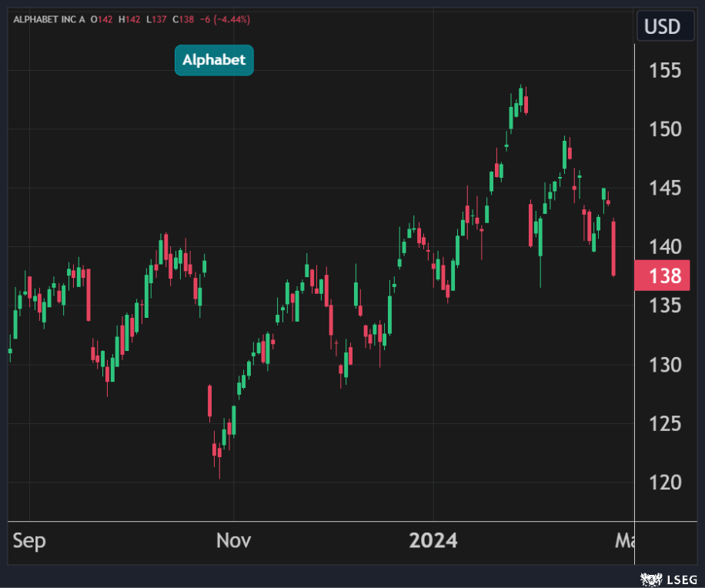Click the highest green candle near 153
Viewport: 705px width, 588px height.
521,96
